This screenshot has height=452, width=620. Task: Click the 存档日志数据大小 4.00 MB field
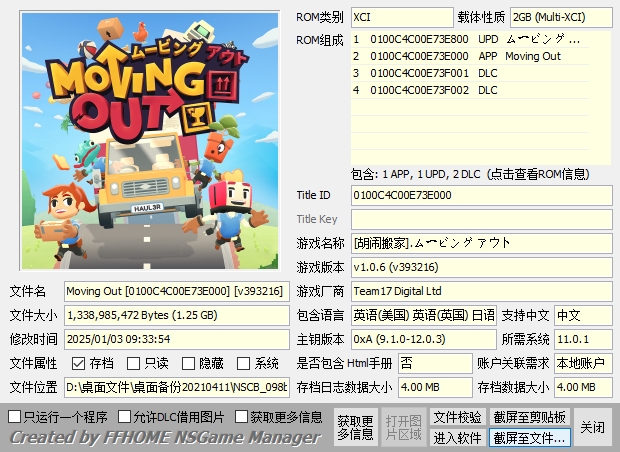435,387
